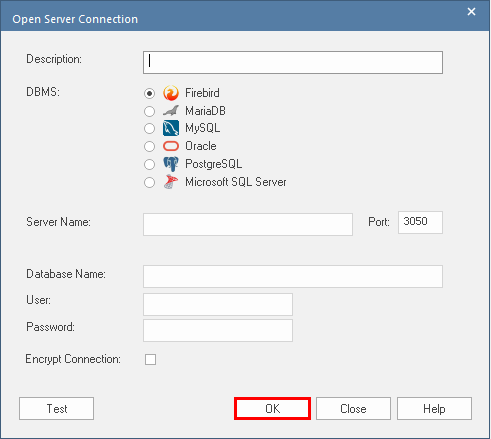Click the Close button
The height and width of the screenshot is (439, 491).
[x=353, y=408]
